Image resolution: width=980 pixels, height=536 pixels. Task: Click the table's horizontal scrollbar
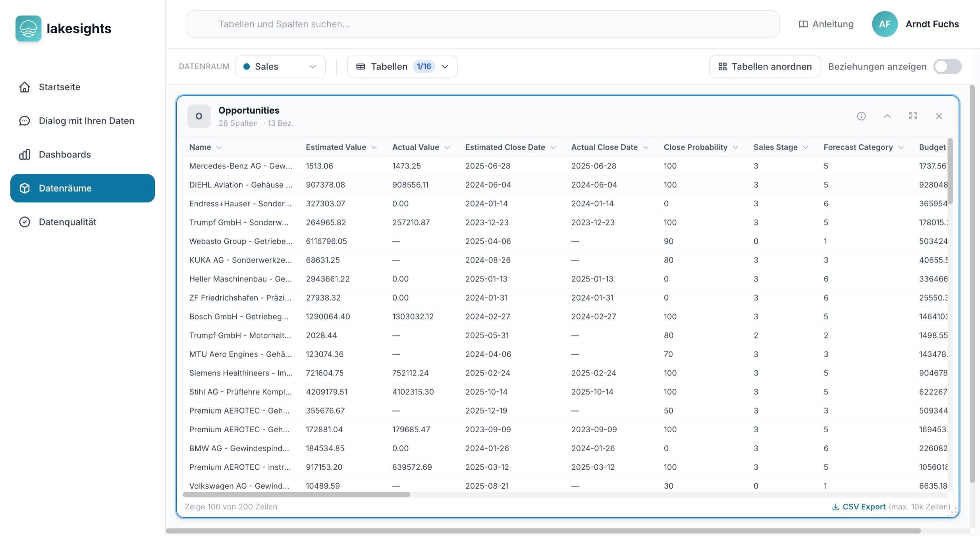296,495
